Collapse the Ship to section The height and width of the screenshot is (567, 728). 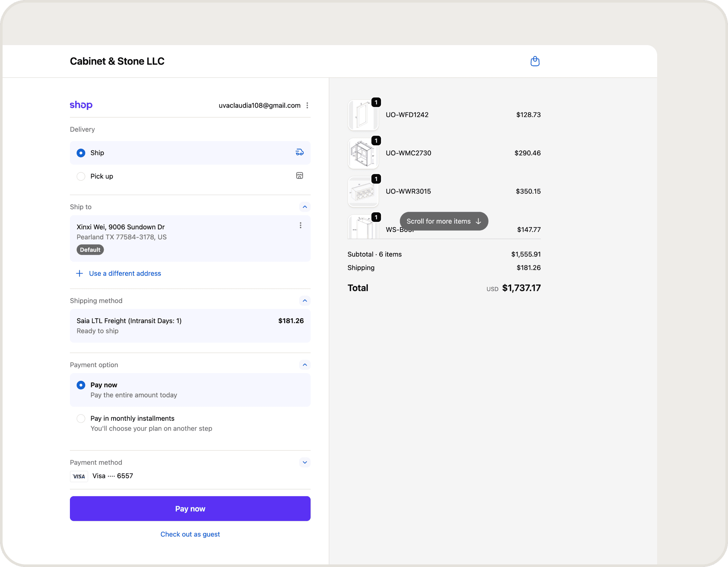pos(304,207)
